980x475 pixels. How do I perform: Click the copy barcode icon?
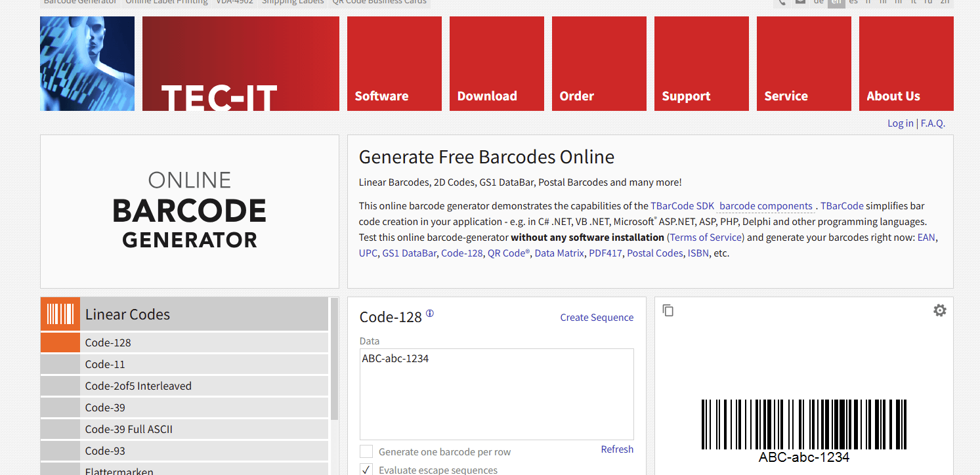point(668,310)
